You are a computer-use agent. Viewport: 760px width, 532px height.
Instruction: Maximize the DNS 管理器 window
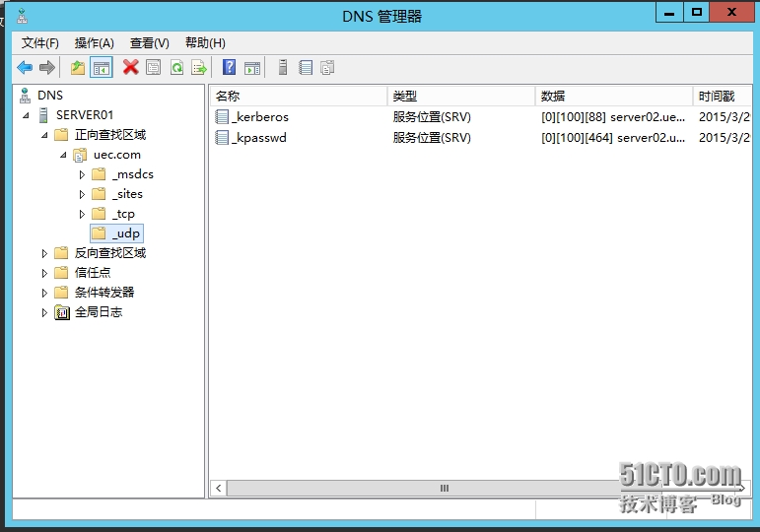(x=697, y=12)
